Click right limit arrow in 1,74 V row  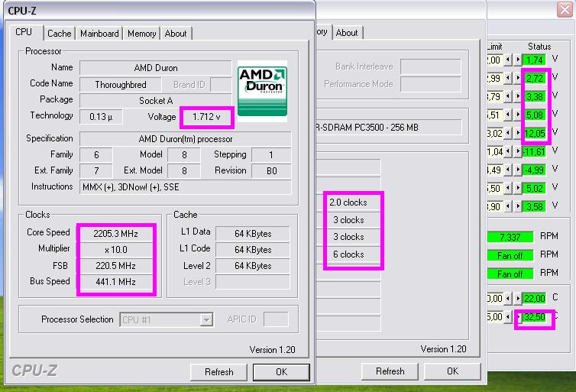click(517, 60)
